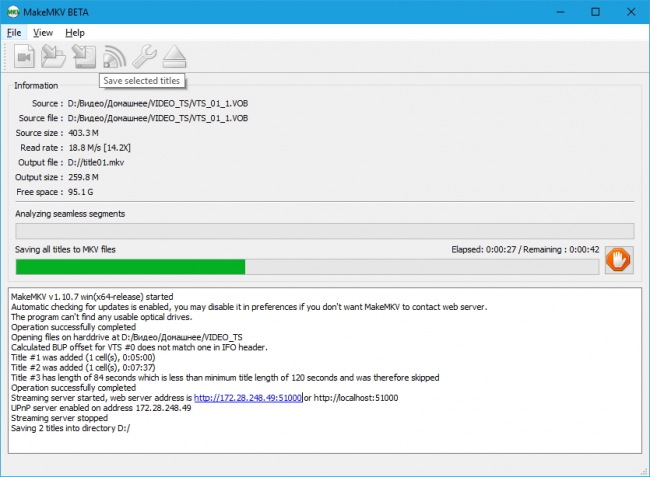This screenshot has width=650, height=477.
Task: Click the Open files toolbar icon
Action: [x=24, y=56]
